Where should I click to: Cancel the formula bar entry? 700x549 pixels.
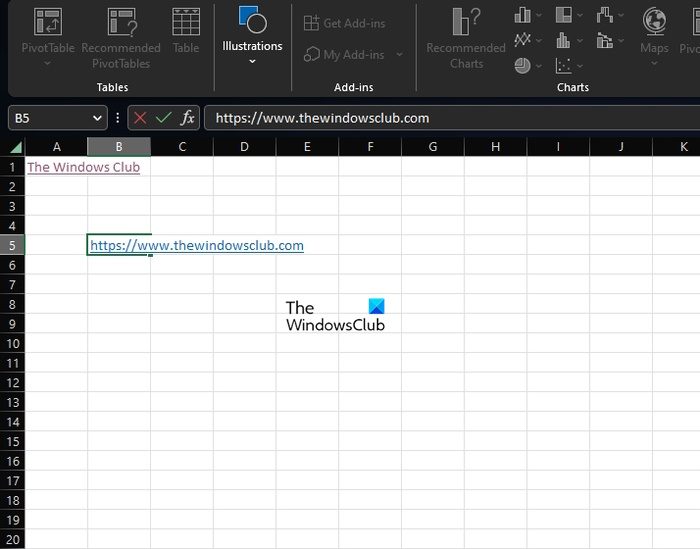click(140, 118)
